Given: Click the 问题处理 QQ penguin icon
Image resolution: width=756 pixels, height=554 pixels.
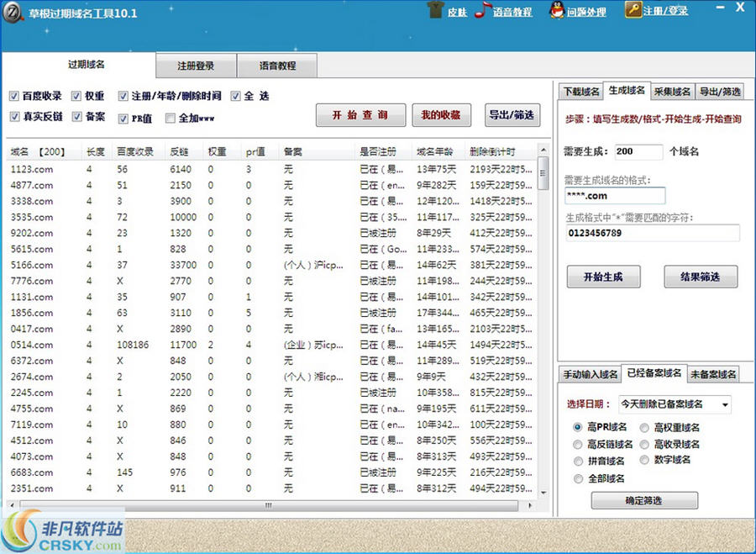Looking at the screenshot, I should click(x=557, y=10).
